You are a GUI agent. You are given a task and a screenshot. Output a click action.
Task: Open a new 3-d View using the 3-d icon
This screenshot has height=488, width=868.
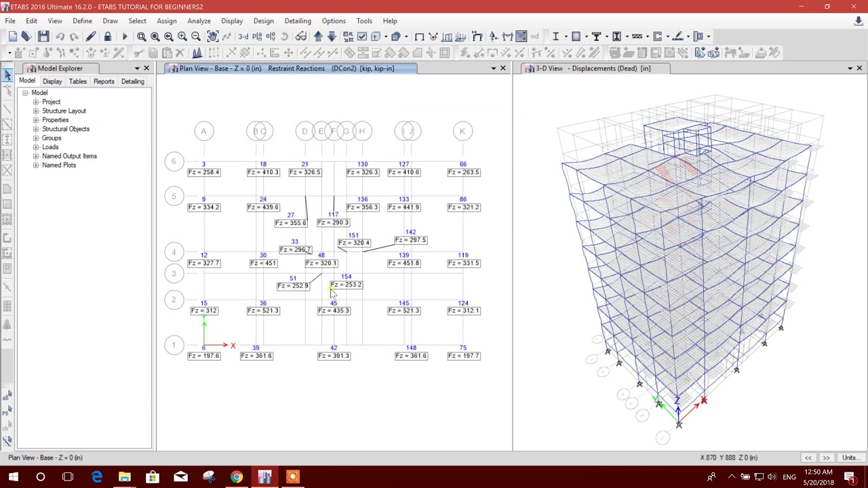click(x=243, y=36)
